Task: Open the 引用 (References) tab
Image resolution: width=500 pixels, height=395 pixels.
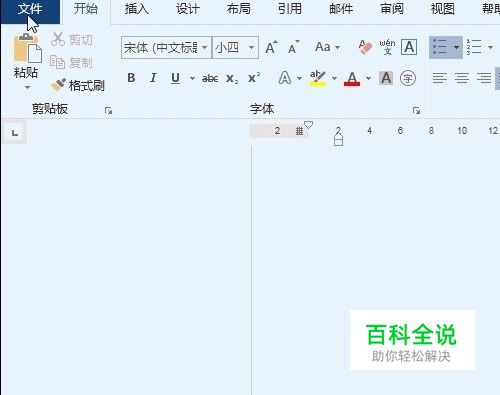Action: (290, 9)
